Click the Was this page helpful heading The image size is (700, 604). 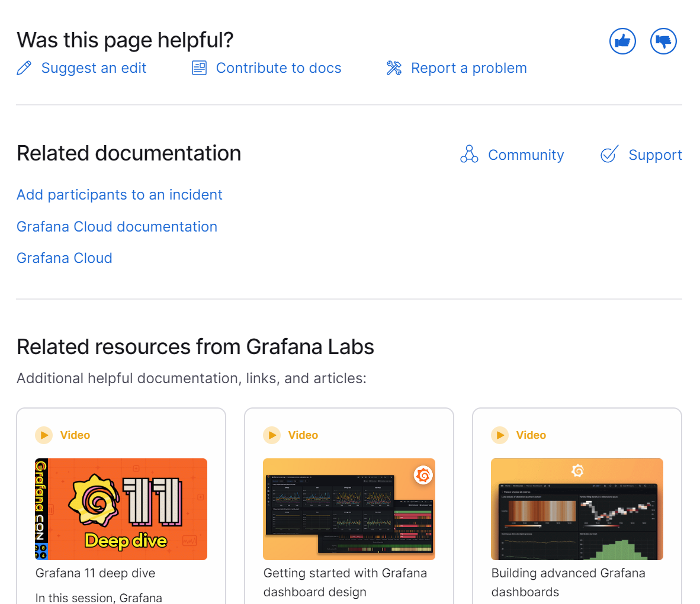(125, 40)
